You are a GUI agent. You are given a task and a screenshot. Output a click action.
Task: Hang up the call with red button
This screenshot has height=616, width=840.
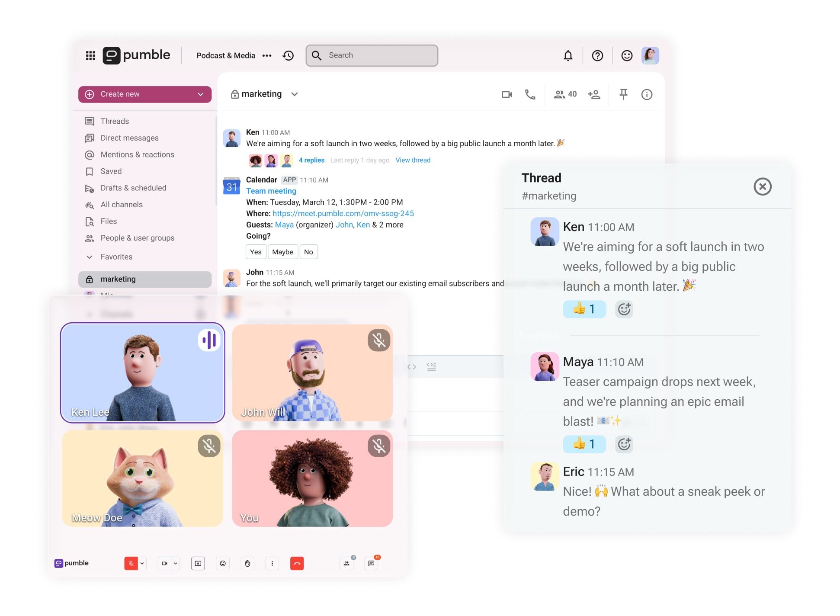point(297,563)
